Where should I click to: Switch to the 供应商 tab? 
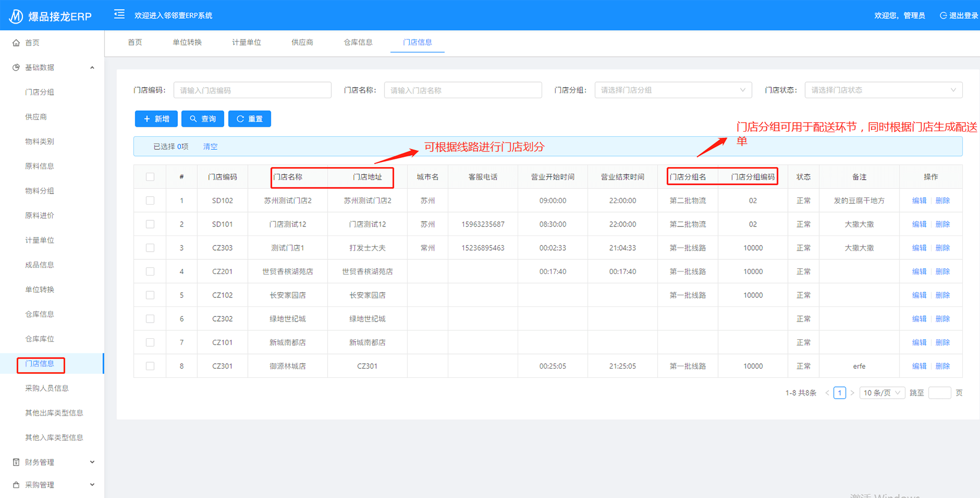point(303,42)
